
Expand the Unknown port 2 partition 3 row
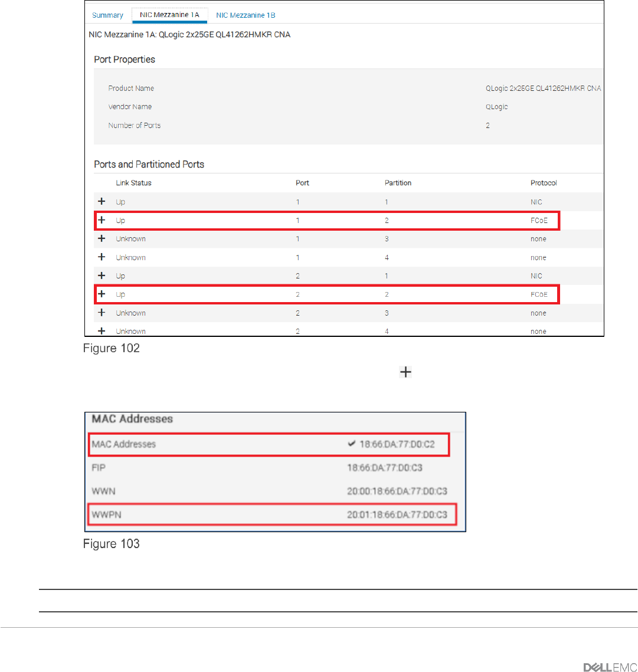[102, 313]
